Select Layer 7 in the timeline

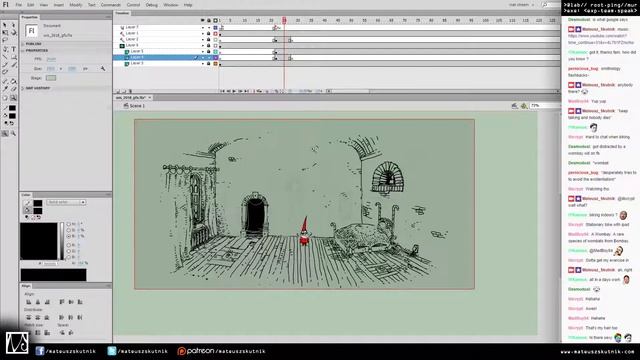click(132, 27)
